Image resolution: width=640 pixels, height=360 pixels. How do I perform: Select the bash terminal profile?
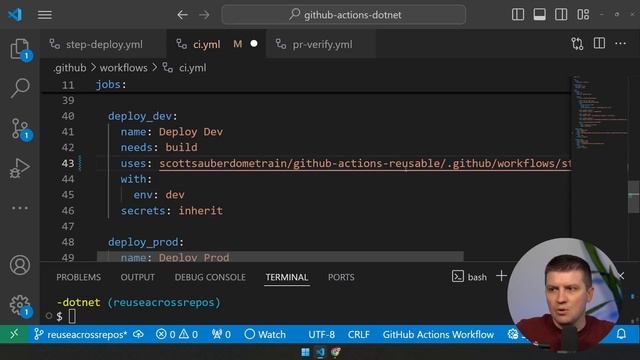tap(469, 277)
